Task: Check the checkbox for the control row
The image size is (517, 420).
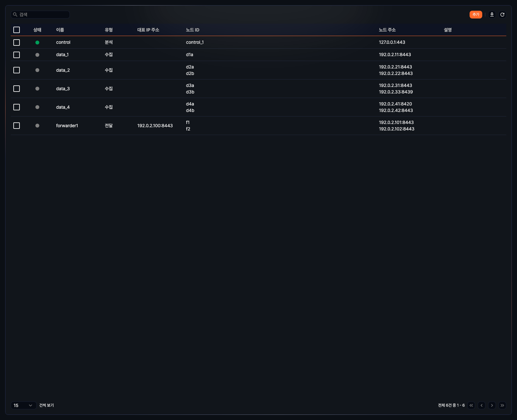Action: click(x=17, y=43)
